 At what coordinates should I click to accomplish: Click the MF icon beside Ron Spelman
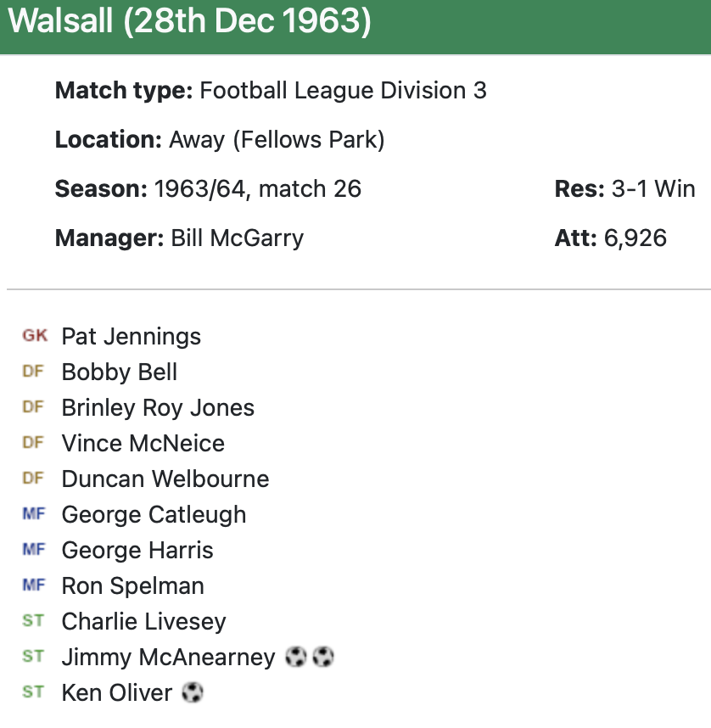tap(33, 585)
